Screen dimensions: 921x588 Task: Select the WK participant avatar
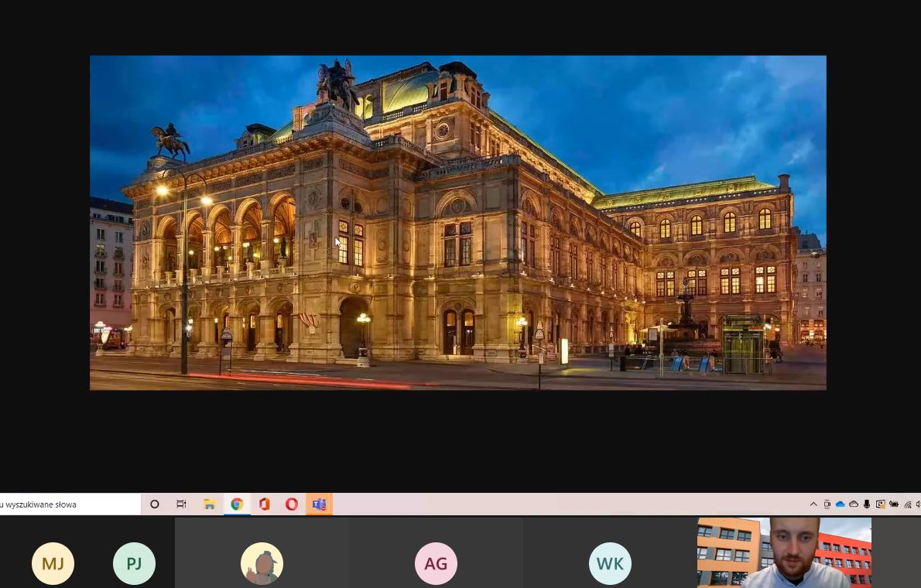610,563
